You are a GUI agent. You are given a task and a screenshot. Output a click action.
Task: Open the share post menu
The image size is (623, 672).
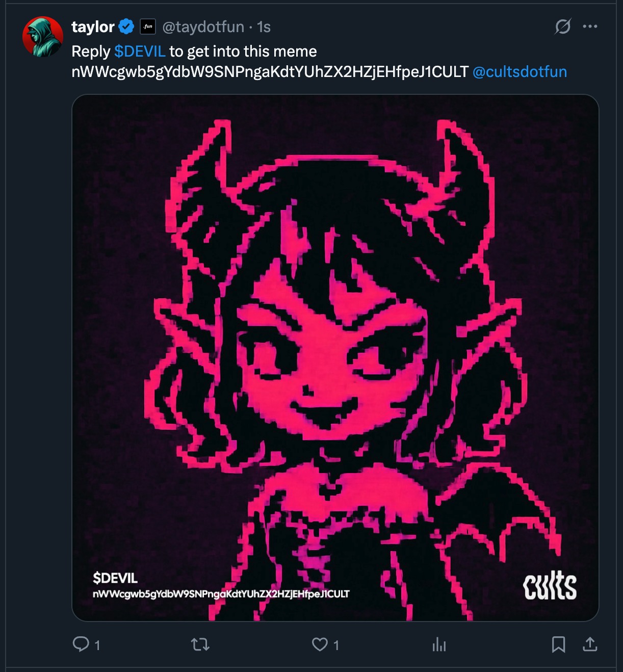(x=590, y=644)
